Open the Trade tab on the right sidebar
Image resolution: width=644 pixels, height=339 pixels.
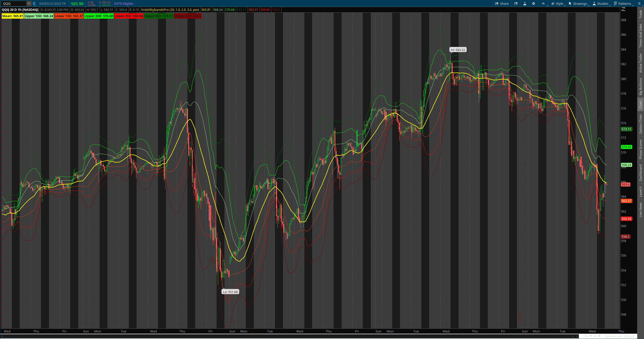(x=641, y=14)
